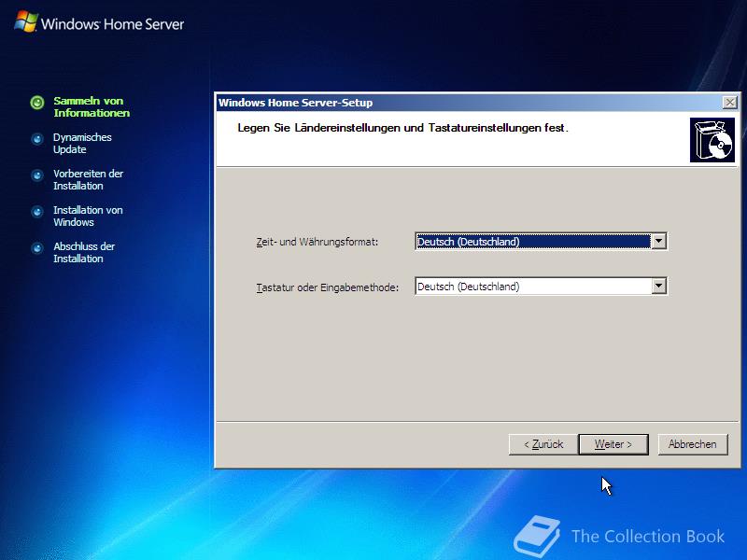Viewport: 747px width, 560px height.
Task: Click the Ländereinstellungen und Tastatureinstellungen heading text
Action: [402, 128]
